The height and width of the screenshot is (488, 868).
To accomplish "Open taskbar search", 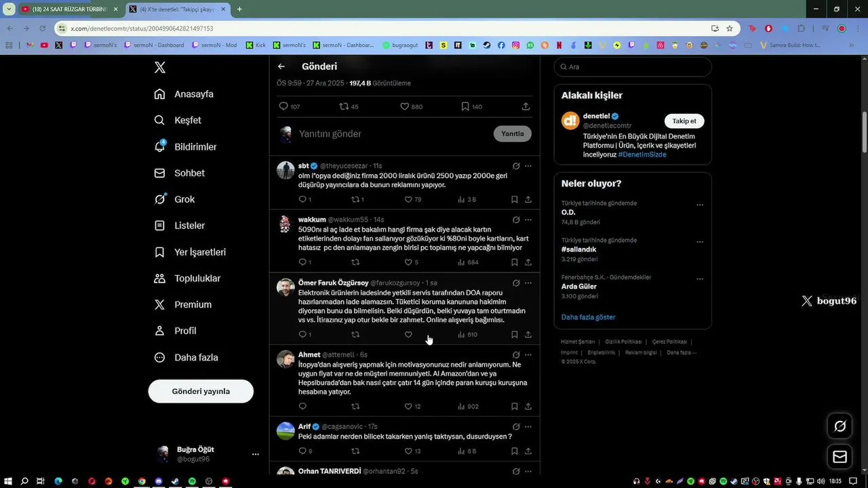I will (24, 481).
